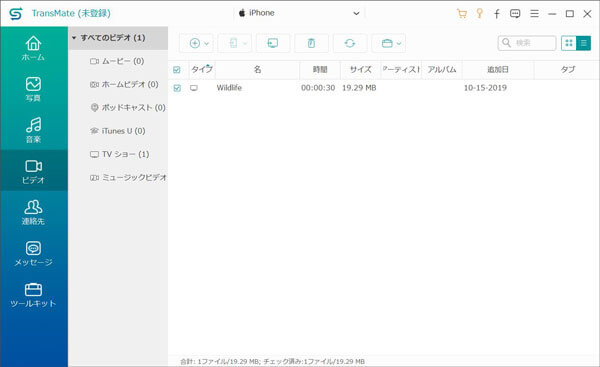Screen dimensions: 600x367
Task: Open the Facebook icon in title bar
Action: (x=497, y=14)
